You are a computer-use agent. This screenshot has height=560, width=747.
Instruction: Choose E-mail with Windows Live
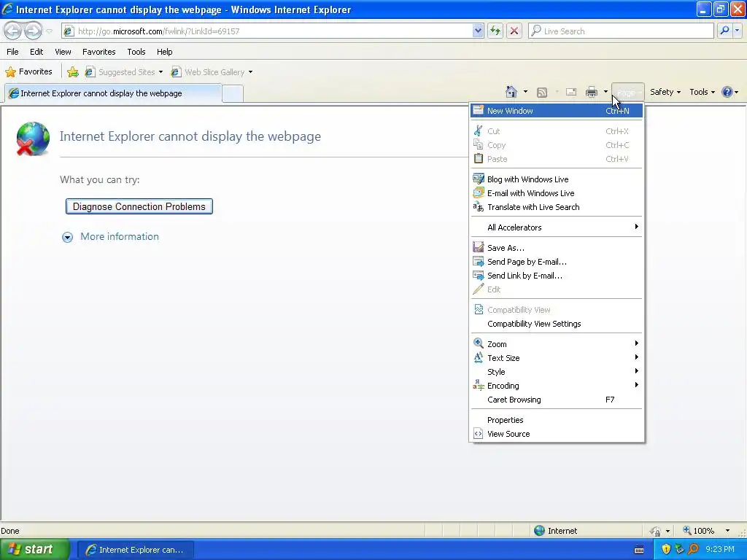(557, 193)
